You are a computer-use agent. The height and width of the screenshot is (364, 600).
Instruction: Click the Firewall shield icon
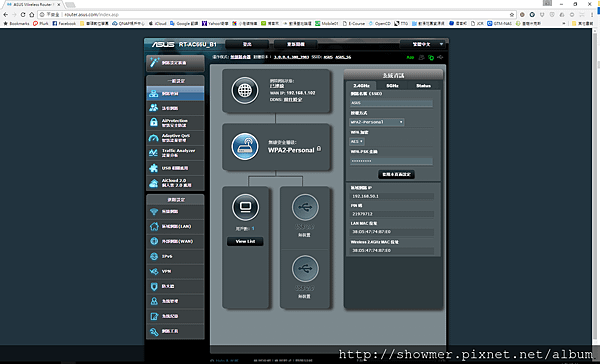coord(154,286)
